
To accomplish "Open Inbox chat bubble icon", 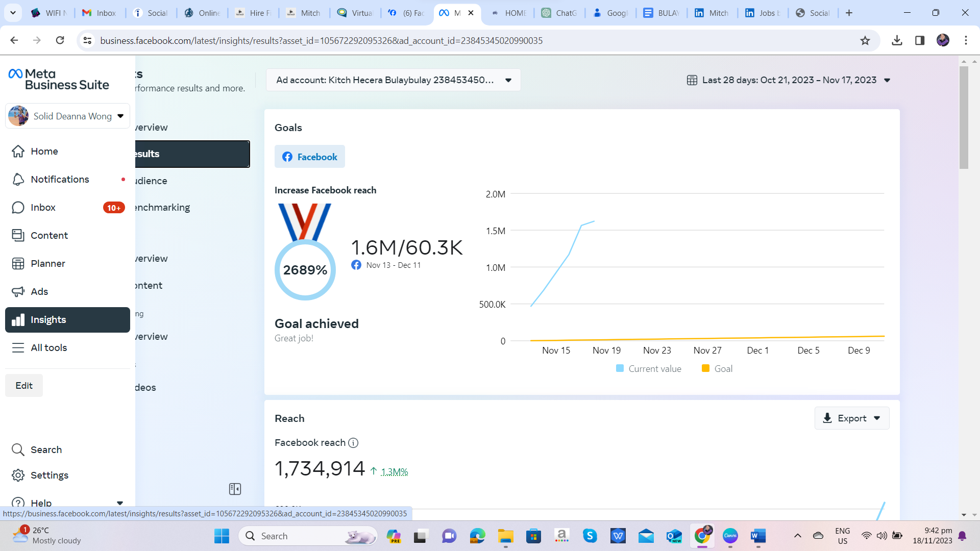I will point(18,208).
